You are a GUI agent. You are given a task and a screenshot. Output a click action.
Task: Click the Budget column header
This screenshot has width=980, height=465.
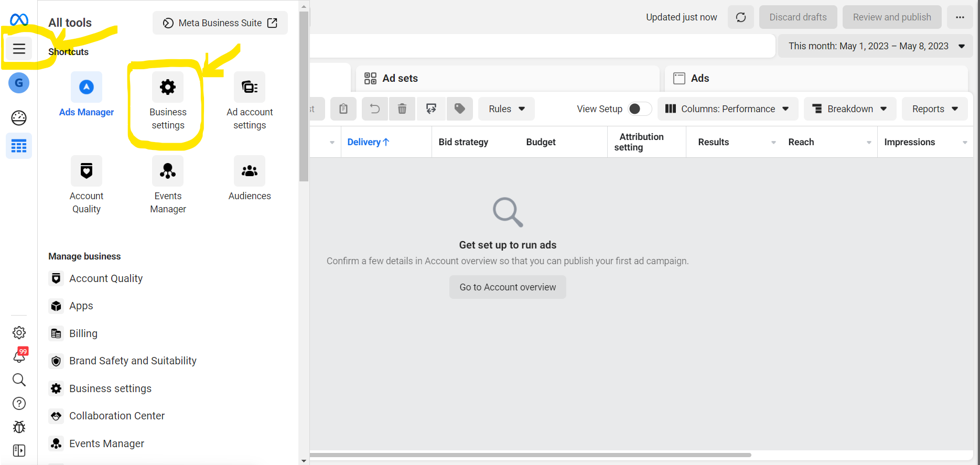point(541,142)
